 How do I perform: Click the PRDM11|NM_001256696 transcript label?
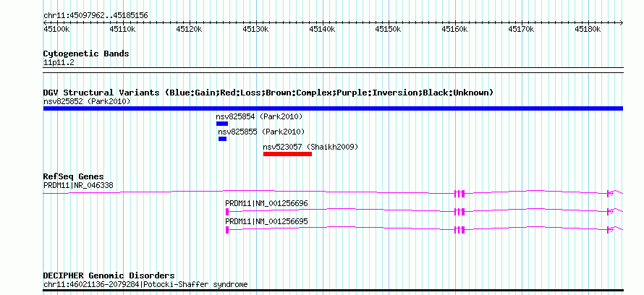[x=266, y=203]
